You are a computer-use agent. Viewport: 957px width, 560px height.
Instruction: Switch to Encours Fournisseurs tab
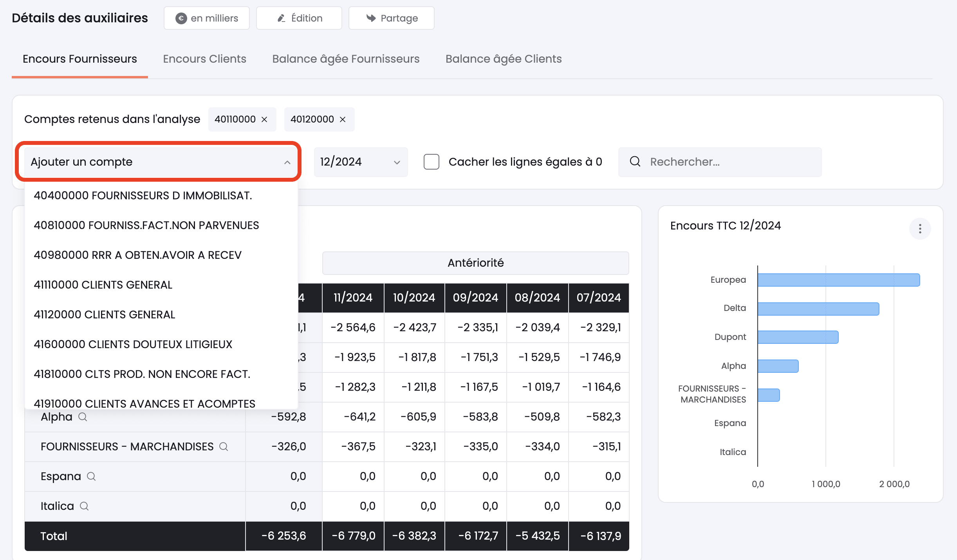coord(80,59)
